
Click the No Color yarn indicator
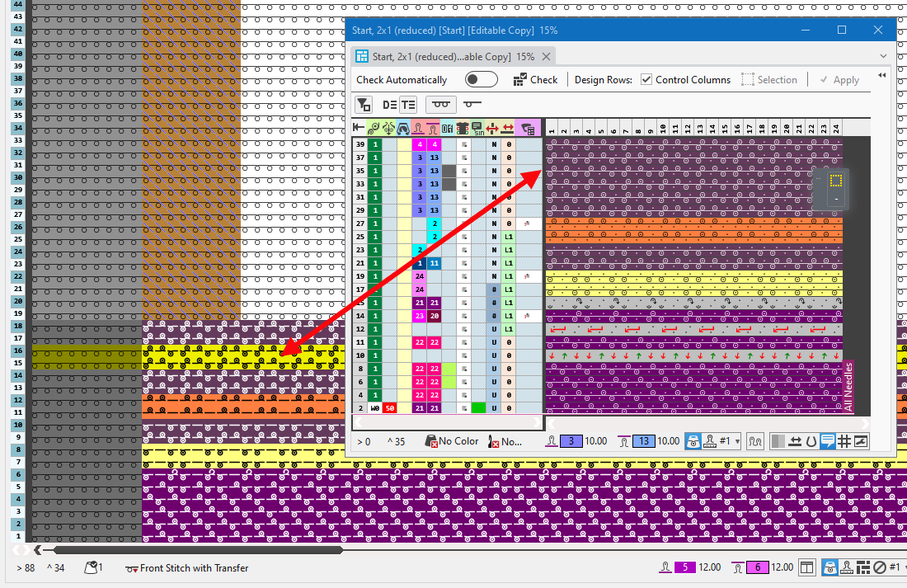[x=452, y=442]
